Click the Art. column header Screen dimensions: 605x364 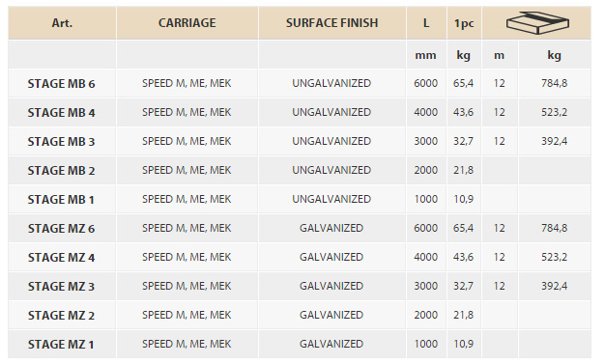62,23
